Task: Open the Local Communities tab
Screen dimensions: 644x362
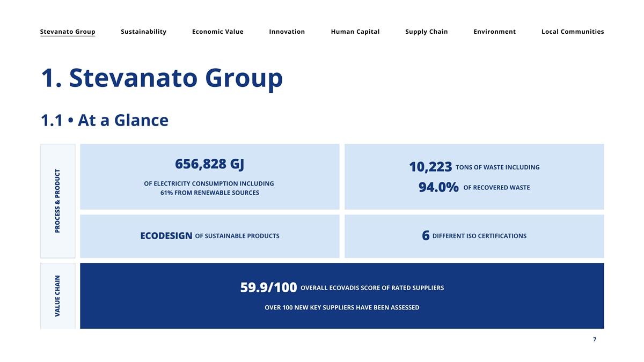Action: (573, 32)
